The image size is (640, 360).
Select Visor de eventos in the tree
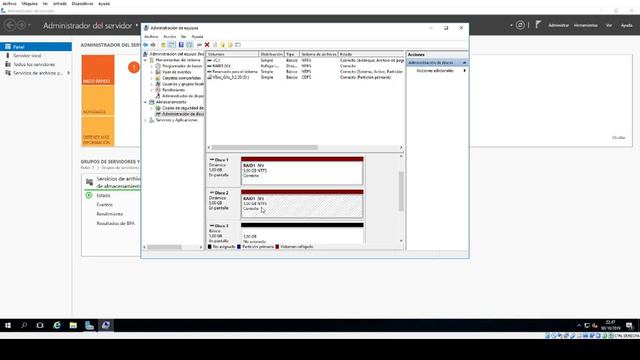pyautogui.click(x=176, y=72)
